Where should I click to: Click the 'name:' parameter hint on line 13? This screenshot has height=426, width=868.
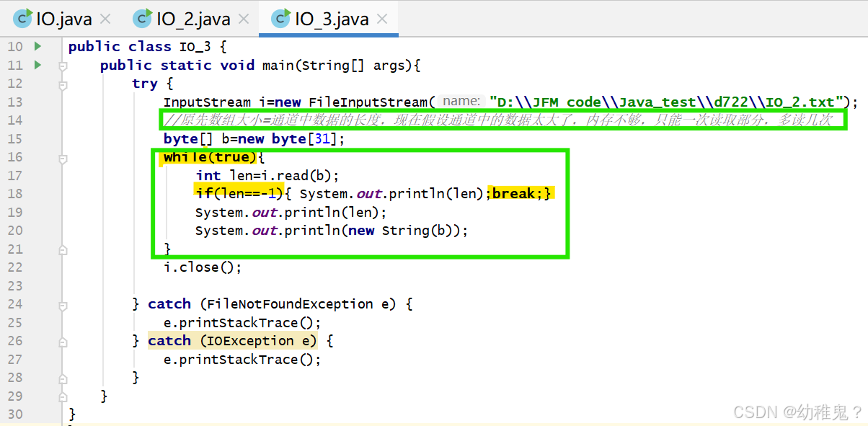[461, 102]
